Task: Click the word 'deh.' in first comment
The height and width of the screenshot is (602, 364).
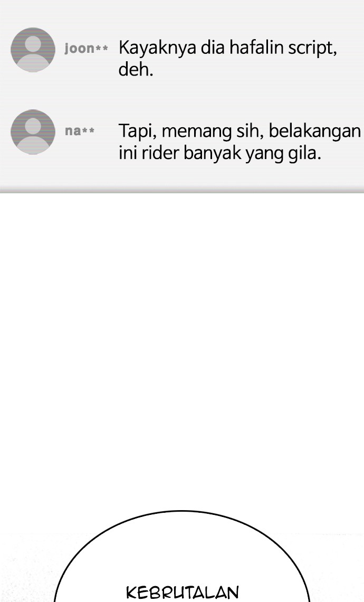Action: 136,70
